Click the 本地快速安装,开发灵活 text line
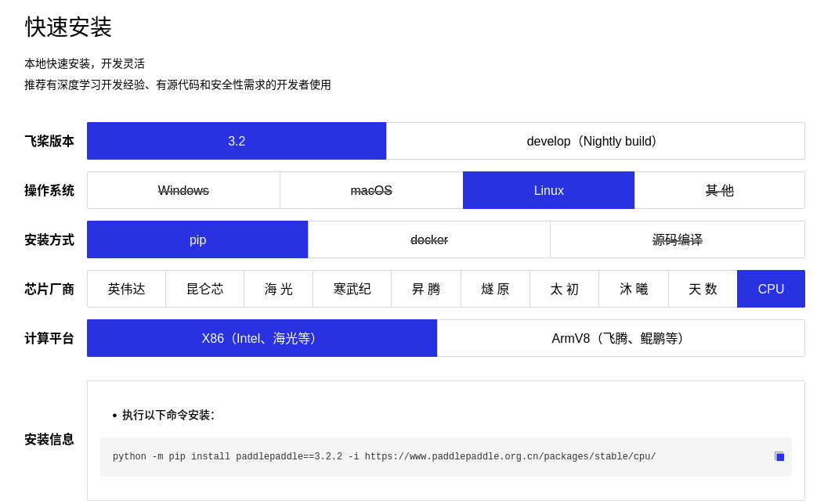This screenshot has height=504, width=824. click(x=85, y=63)
